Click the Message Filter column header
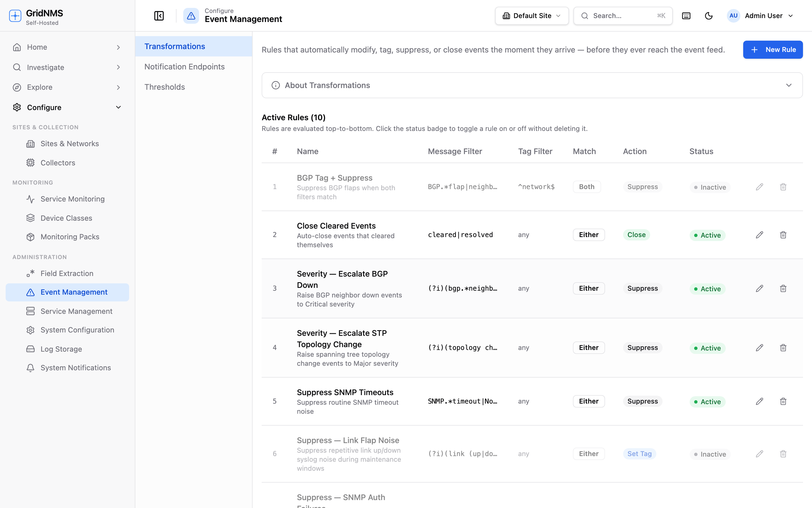 pos(455,152)
